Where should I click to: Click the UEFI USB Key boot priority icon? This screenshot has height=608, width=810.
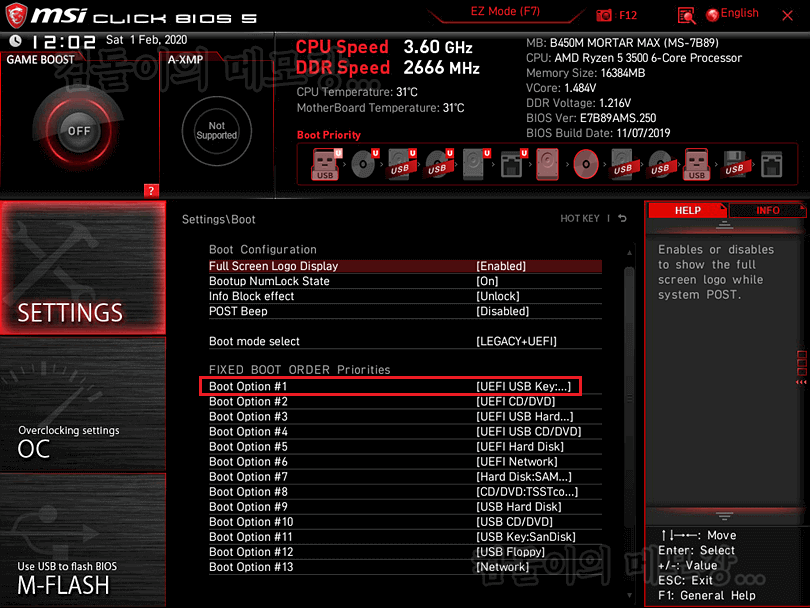(x=326, y=164)
